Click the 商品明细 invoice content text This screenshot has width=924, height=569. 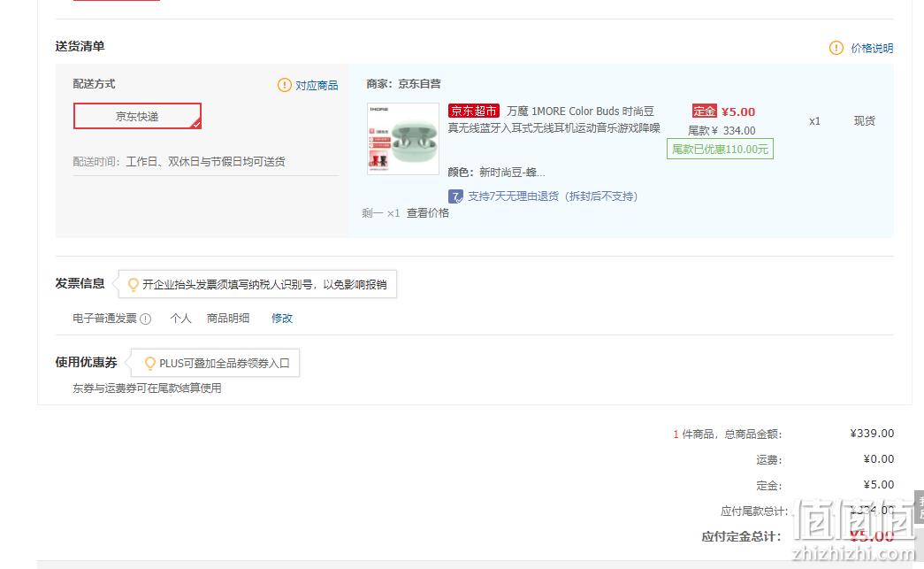pyautogui.click(x=228, y=319)
